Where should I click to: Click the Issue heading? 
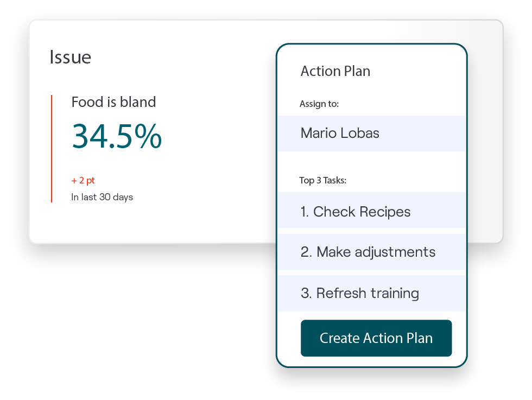[x=70, y=58]
